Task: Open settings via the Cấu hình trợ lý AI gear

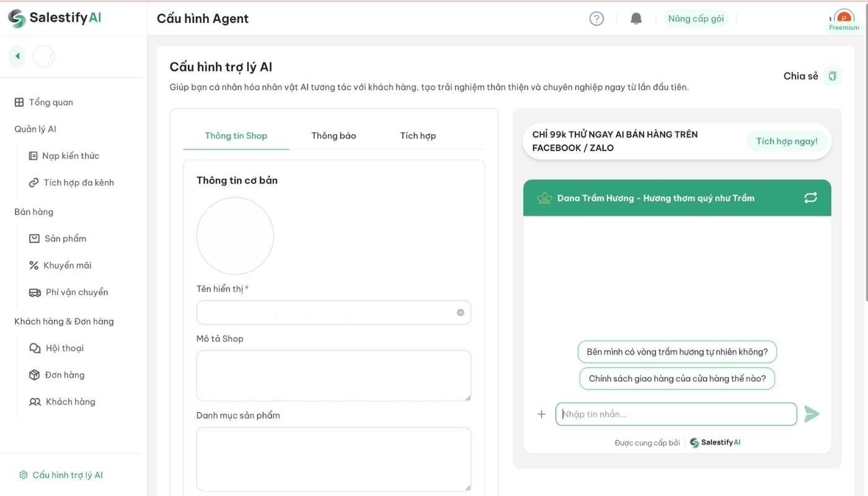Action: (x=60, y=474)
